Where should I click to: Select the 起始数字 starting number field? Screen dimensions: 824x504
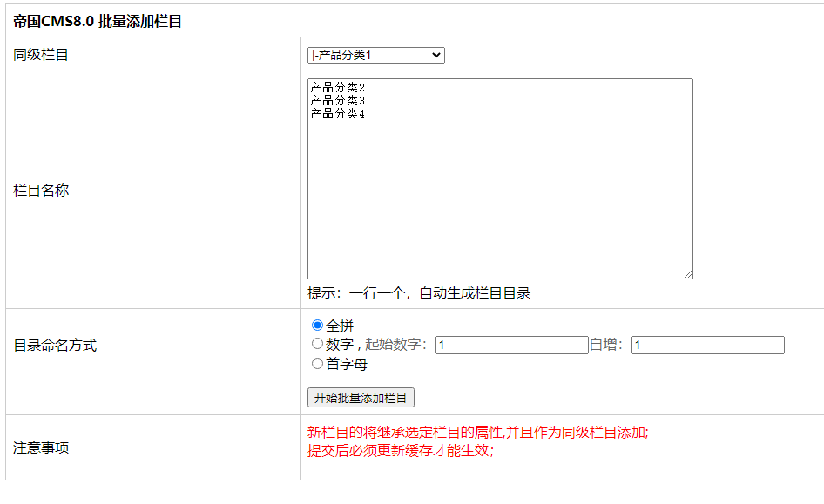click(x=511, y=344)
